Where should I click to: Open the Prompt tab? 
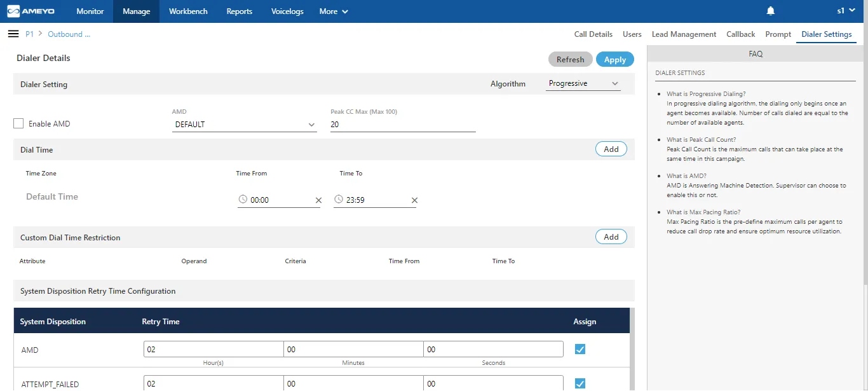(x=778, y=34)
